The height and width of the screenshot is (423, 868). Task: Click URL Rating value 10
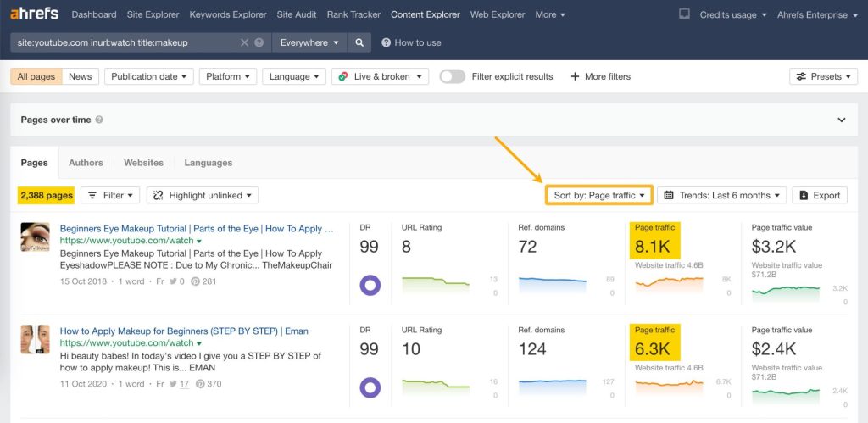[x=411, y=348]
